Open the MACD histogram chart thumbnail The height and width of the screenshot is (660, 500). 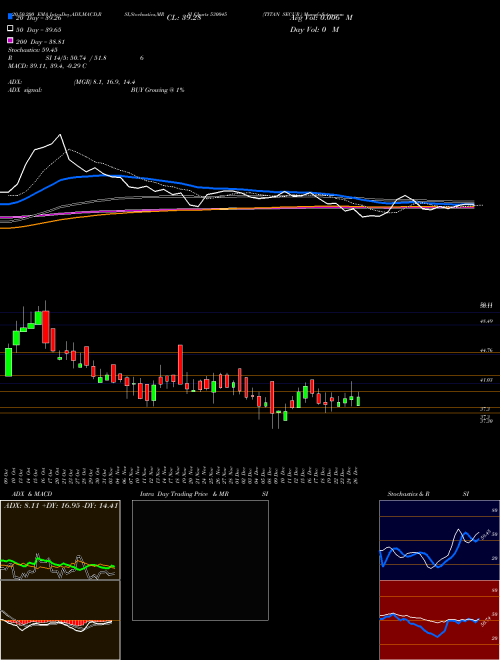tap(60, 620)
